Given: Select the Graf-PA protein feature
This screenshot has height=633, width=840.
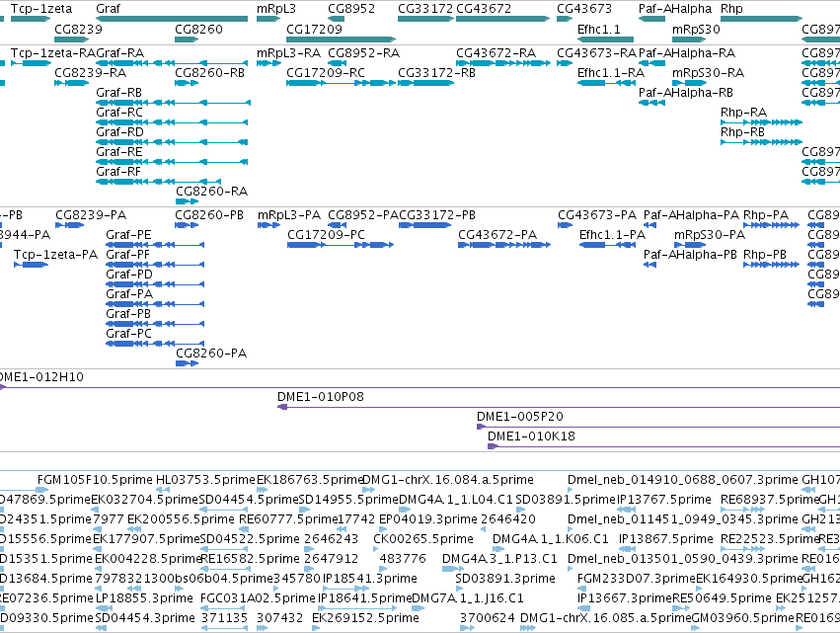Looking at the screenshot, I should point(155,304).
